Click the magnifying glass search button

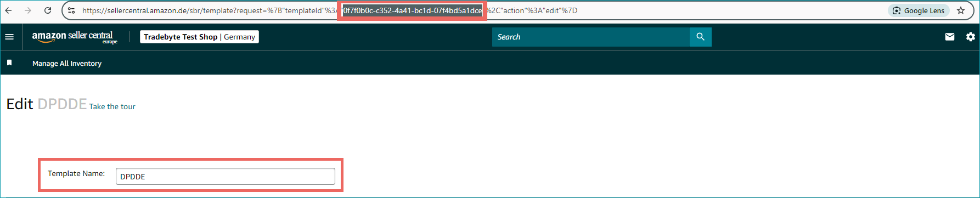tap(700, 37)
